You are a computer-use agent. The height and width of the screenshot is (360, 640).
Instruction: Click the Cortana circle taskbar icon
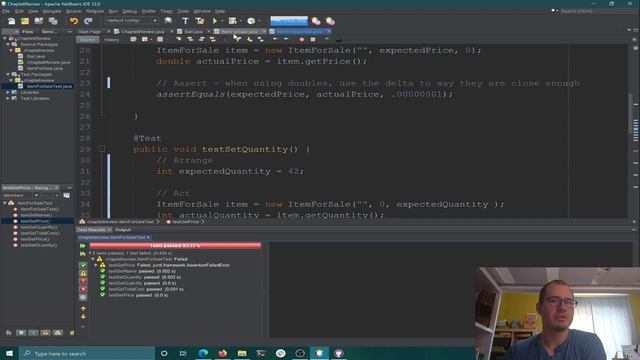coord(164,353)
